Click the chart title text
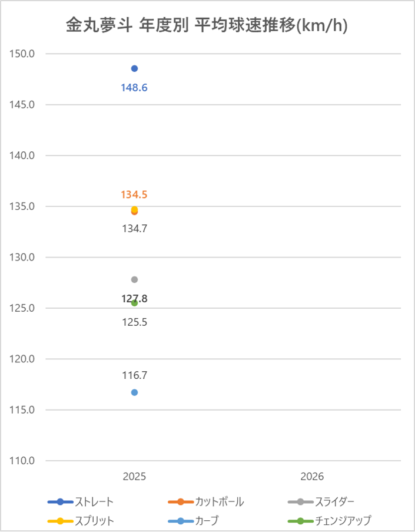415x532 pixels. coord(207,26)
